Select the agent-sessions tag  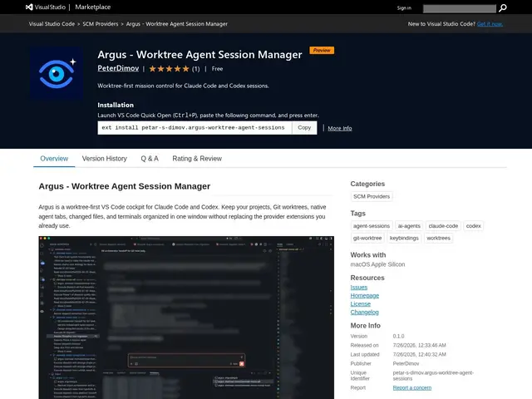pyautogui.click(x=372, y=226)
